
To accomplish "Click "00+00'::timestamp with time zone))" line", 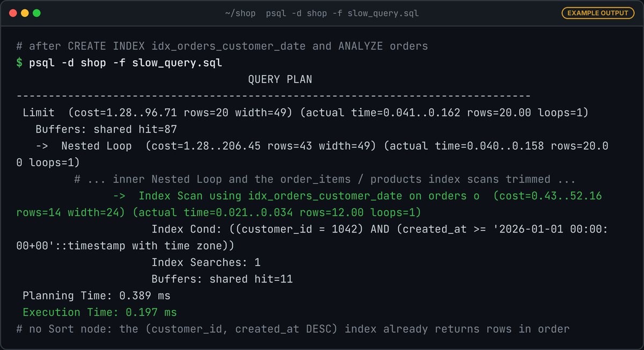I will tap(126, 246).
